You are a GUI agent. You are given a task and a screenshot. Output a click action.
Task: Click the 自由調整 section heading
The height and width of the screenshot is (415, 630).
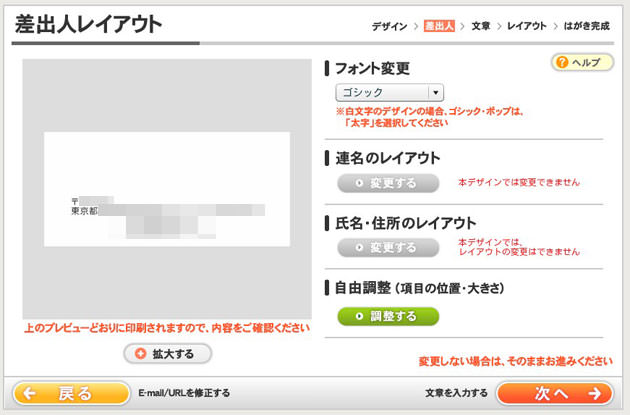tap(419, 288)
